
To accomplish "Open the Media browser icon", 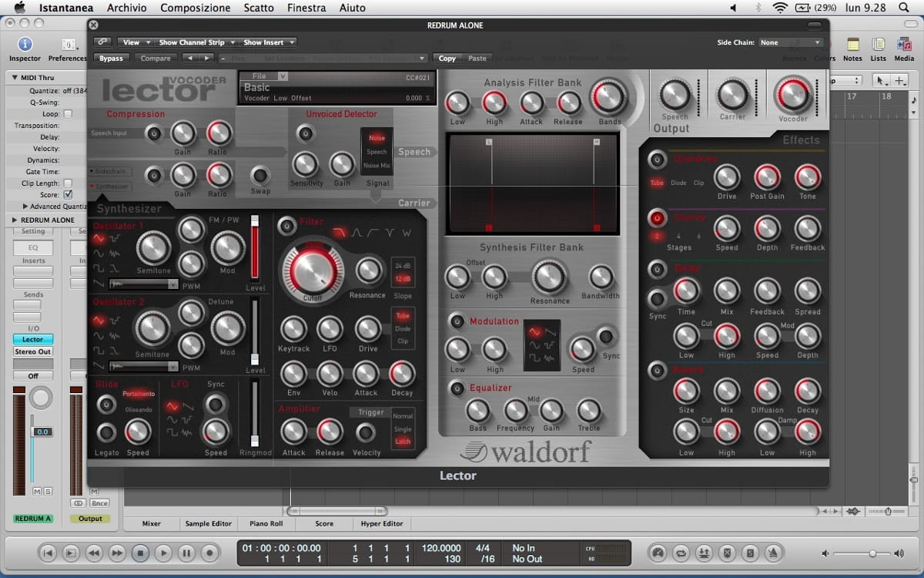I will pyautogui.click(x=904, y=45).
